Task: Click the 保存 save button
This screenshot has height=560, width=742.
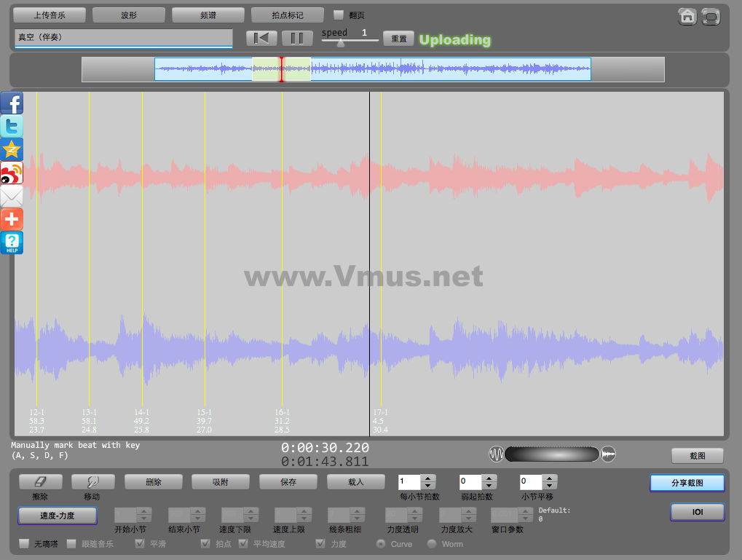Action: click(288, 482)
